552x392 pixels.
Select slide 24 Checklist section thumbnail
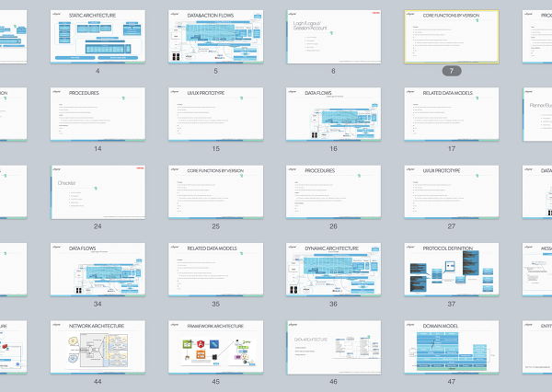click(x=98, y=192)
